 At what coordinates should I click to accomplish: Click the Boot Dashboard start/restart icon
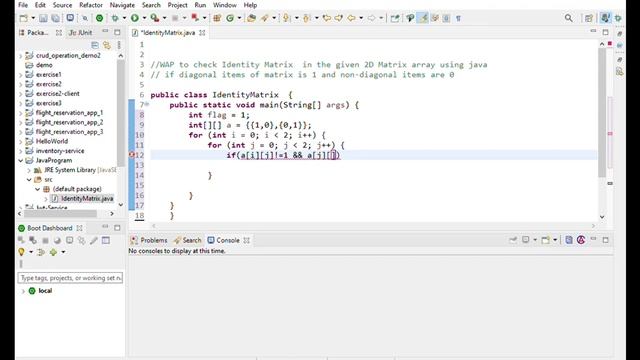point(21,240)
